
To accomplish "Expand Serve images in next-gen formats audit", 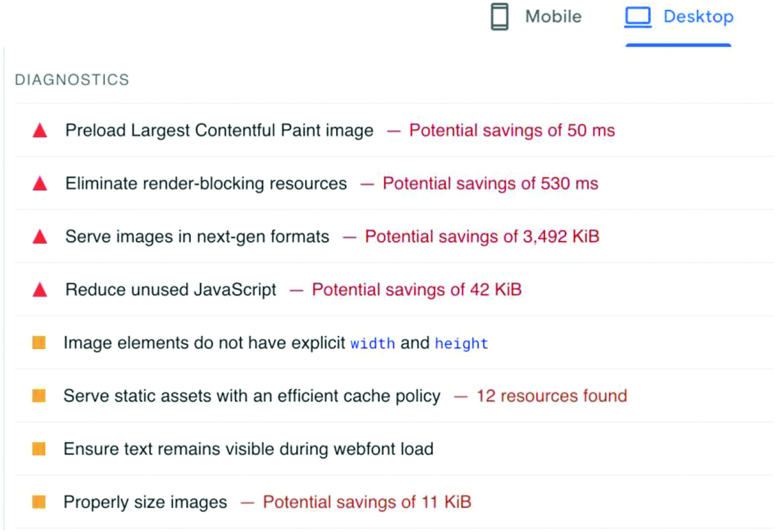I will (x=197, y=237).
